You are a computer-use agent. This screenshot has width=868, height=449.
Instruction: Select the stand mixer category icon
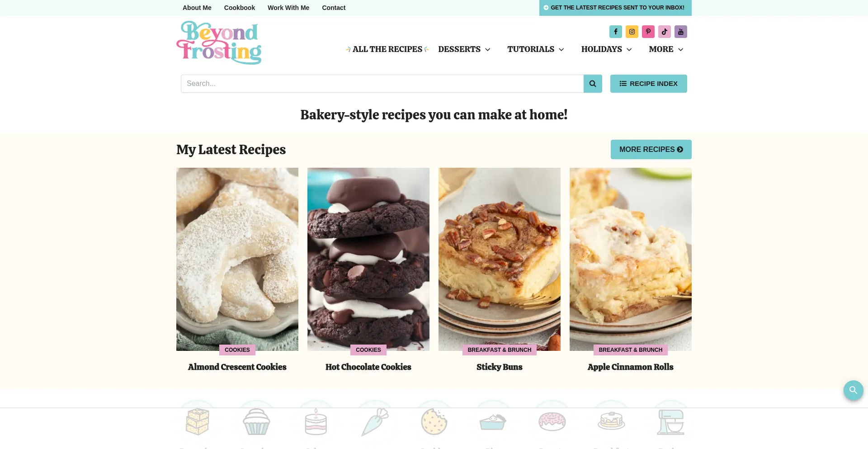(x=670, y=421)
